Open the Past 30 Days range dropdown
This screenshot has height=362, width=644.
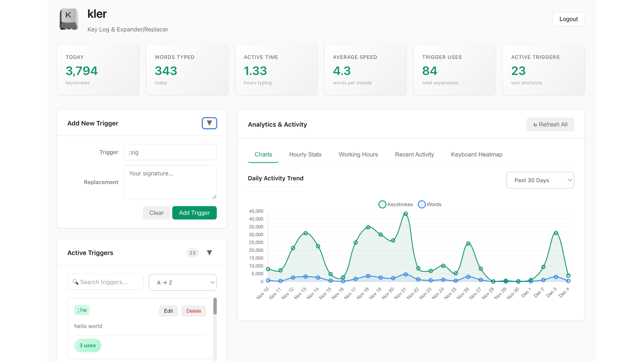pyautogui.click(x=540, y=180)
